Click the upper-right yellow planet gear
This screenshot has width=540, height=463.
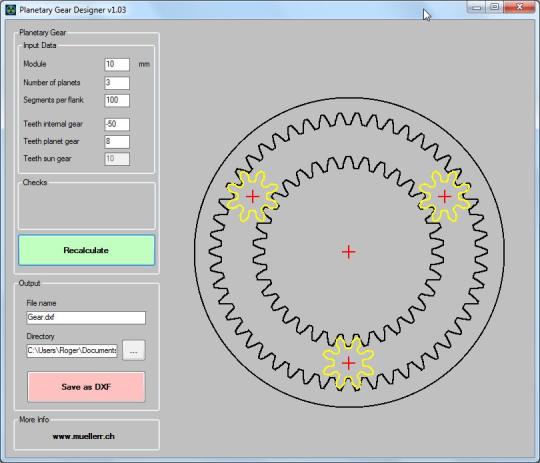point(444,196)
